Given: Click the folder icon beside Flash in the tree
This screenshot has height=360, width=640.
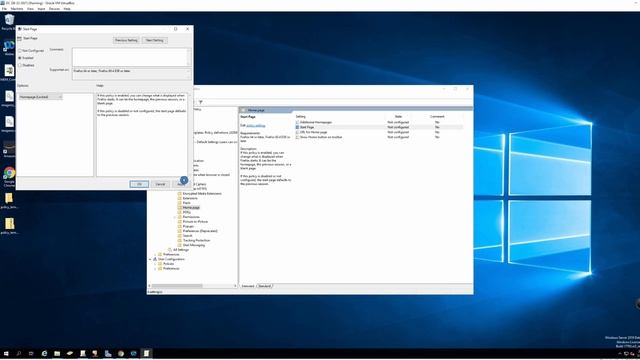Looking at the screenshot, I should tap(180, 203).
